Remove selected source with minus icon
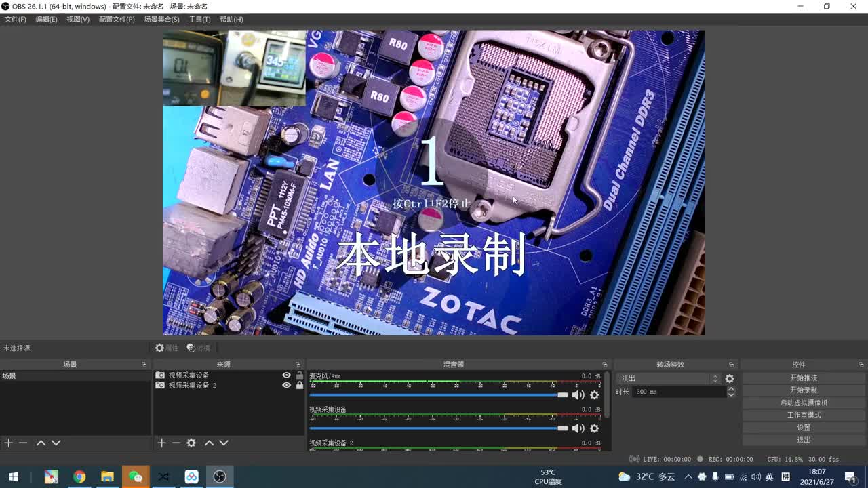The width and height of the screenshot is (868, 488). (176, 443)
